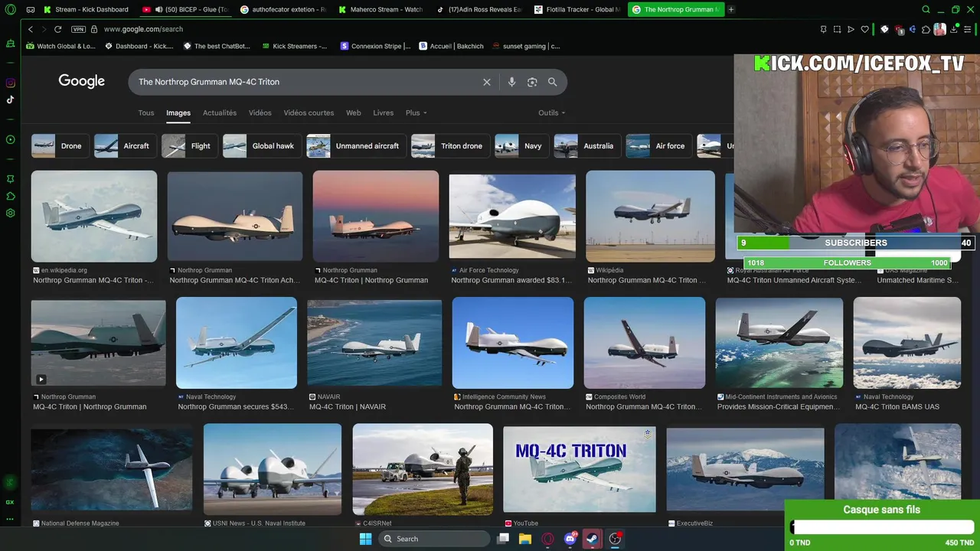The width and height of the screenshot is (980, 551).
Task: Open TikTok from the Opera sidebar
Action: [x=11, y=99]
